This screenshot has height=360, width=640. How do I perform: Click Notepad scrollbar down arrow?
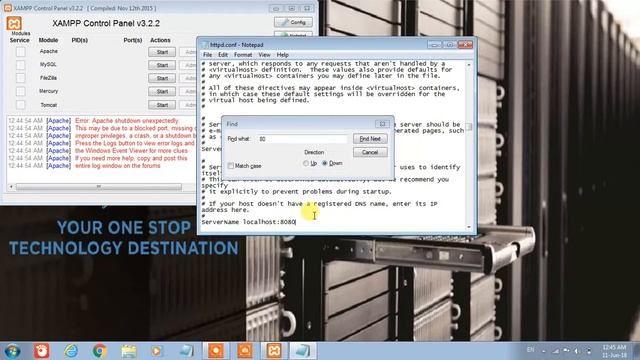tap(469, 227)
